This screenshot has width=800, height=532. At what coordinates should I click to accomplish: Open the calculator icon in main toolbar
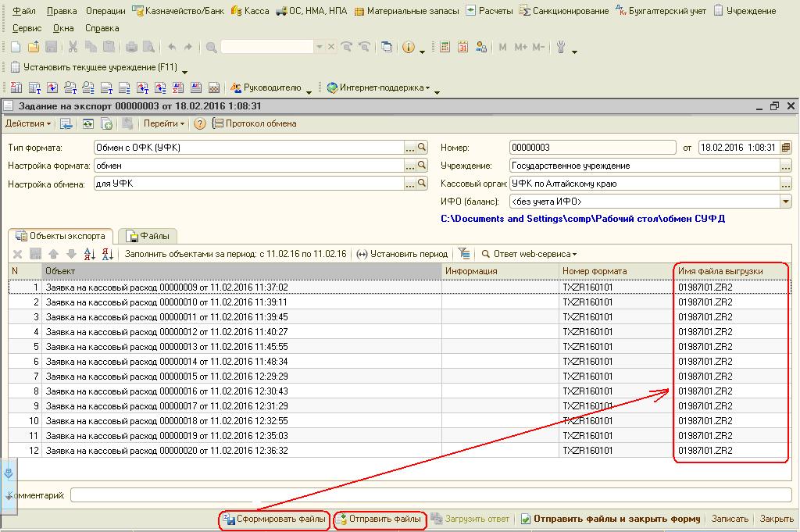(x=445, y=48)
